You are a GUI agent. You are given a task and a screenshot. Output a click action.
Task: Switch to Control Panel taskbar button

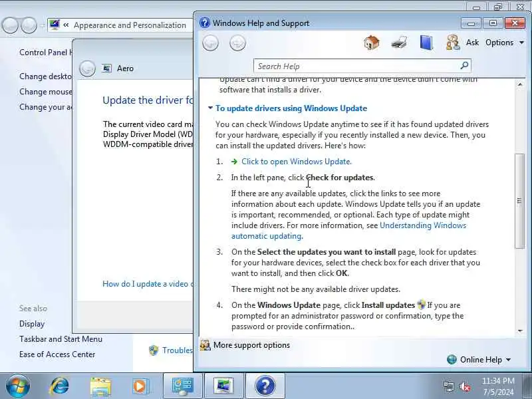point(183,386)
